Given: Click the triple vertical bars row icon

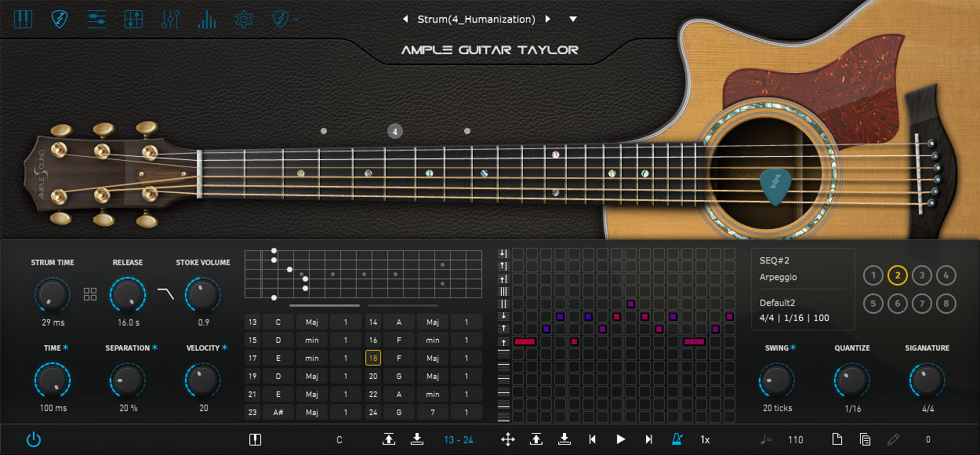Looking at the screenshot, I should coord(503,291).
